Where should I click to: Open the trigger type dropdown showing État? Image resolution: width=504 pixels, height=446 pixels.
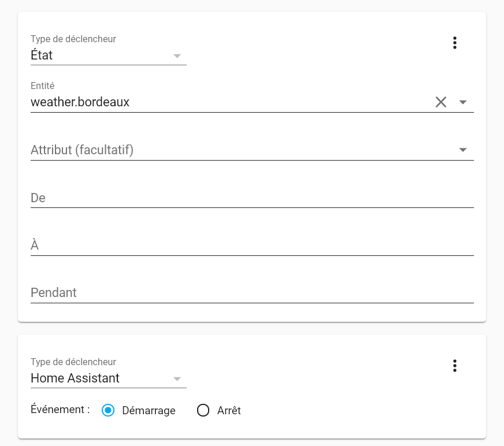pos(108,55)
